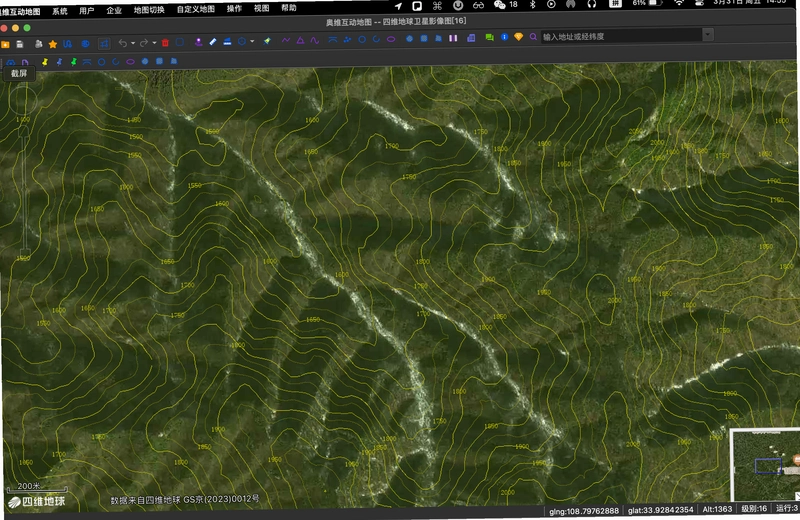
Task: Open the overlapping windows icon
Action: pos(471,38)
